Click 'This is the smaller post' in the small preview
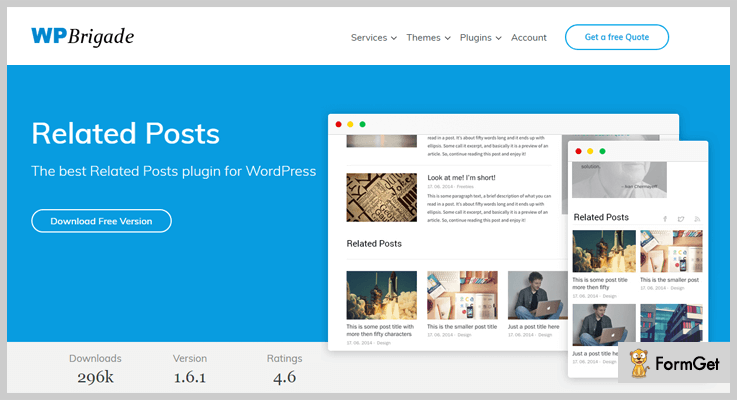The height and width of the screenshot is (400, 737). (669, 280)
